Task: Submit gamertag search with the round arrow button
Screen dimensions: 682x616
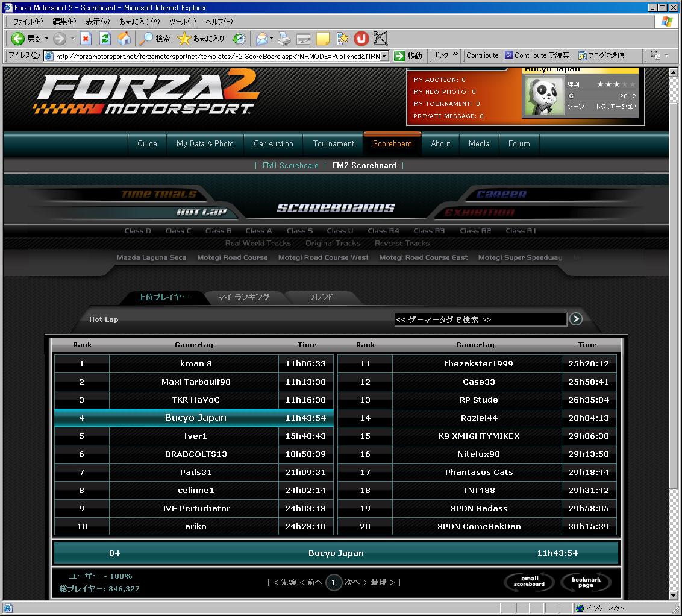Action: (576, 319)
